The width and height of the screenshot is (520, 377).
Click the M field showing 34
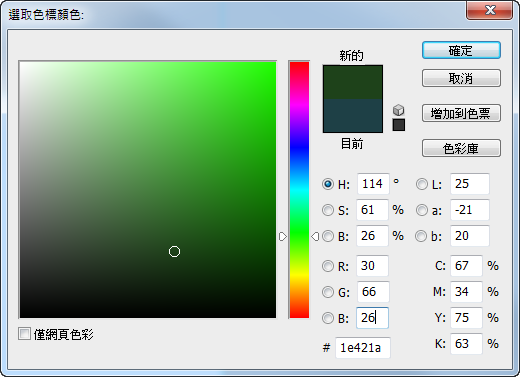click(x=466, y=292)
